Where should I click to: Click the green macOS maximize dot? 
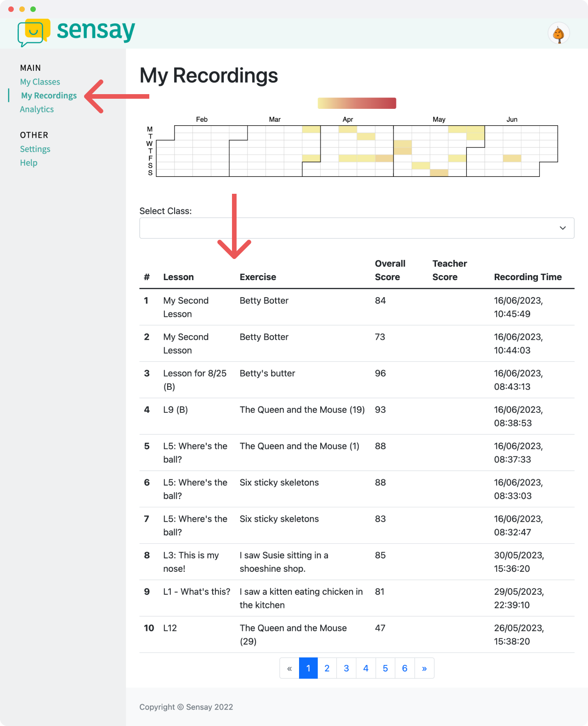[x=33, y=9]
